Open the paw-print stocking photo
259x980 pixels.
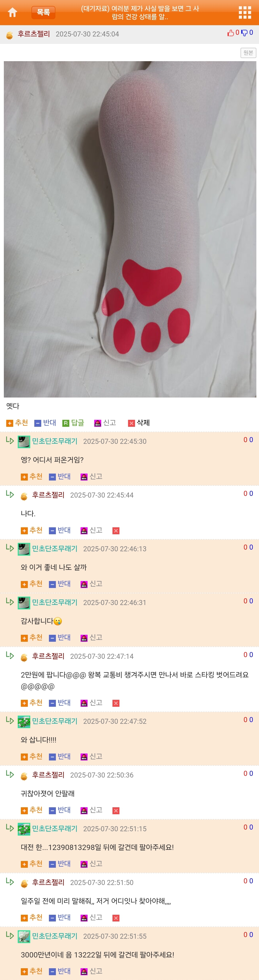pos(130,229)
